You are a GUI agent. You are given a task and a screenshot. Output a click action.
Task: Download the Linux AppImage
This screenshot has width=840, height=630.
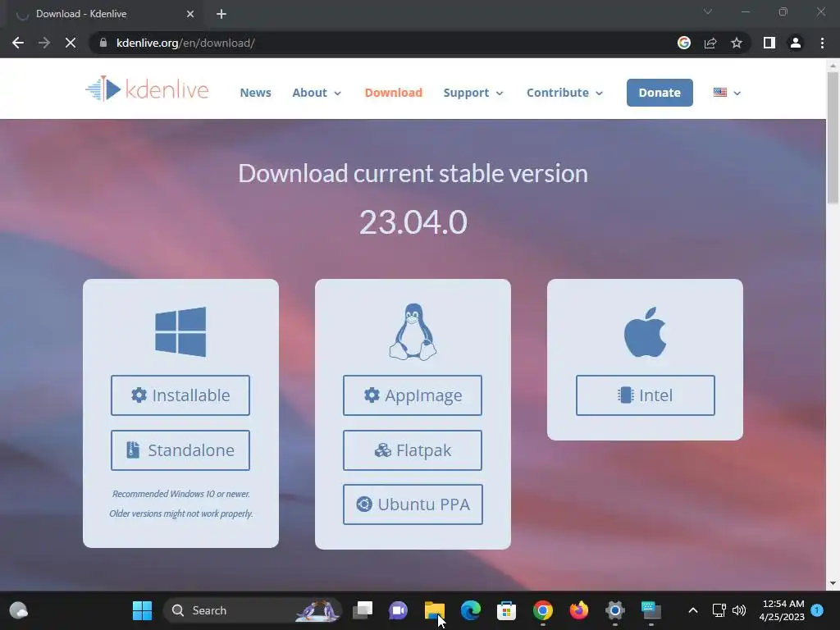tap(412, 395)
